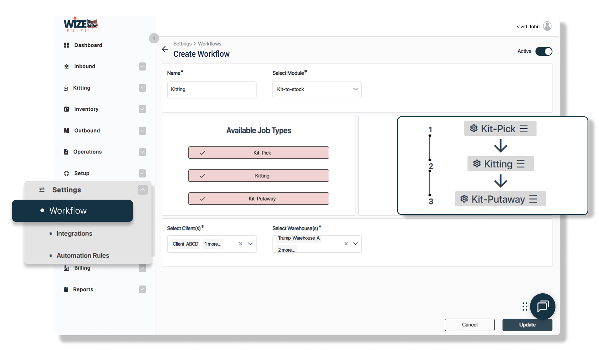Expand the Select Warehouse(s) dropdown arrow

(x=355, y=244)
